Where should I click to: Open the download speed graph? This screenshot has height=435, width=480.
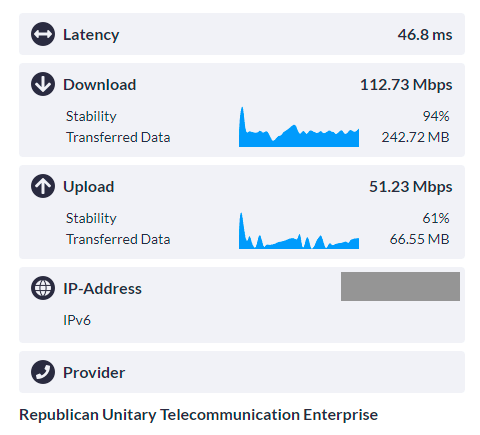coord(299,127)
